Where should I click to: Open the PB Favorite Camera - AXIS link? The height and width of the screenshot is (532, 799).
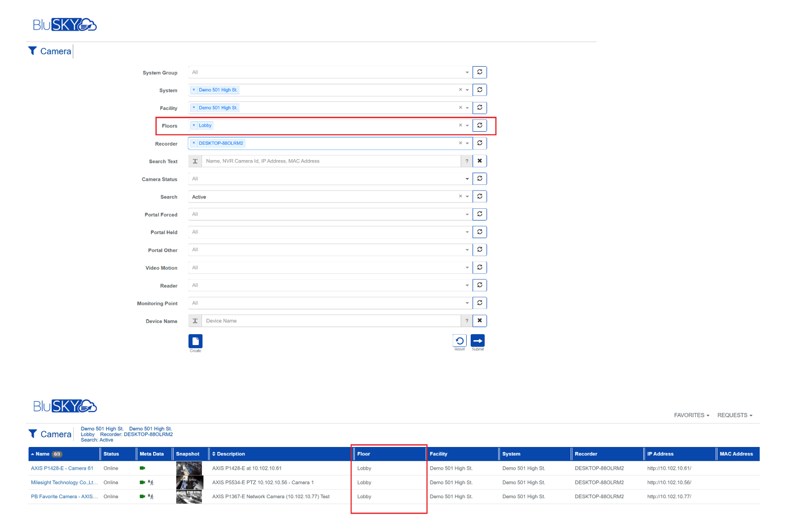pyautogui.click(x=63, y=496)
